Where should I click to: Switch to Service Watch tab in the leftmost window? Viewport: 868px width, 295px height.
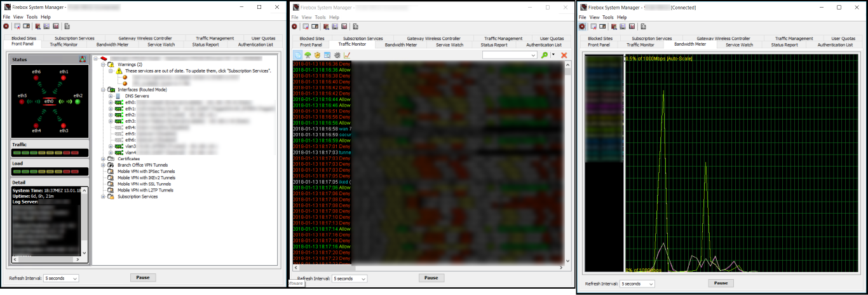coord(161,45)
